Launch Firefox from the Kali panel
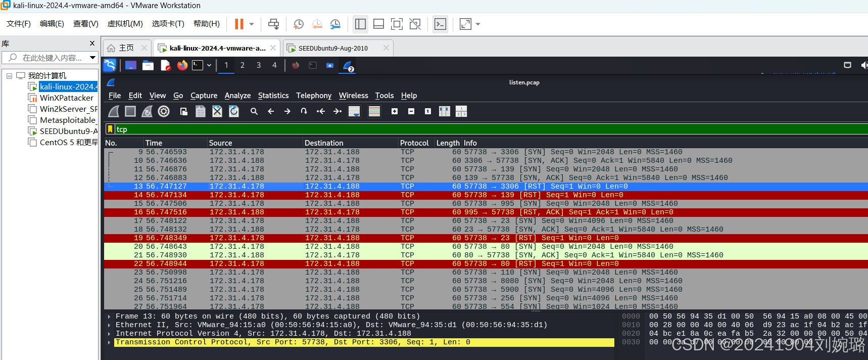 pos(182,65)
